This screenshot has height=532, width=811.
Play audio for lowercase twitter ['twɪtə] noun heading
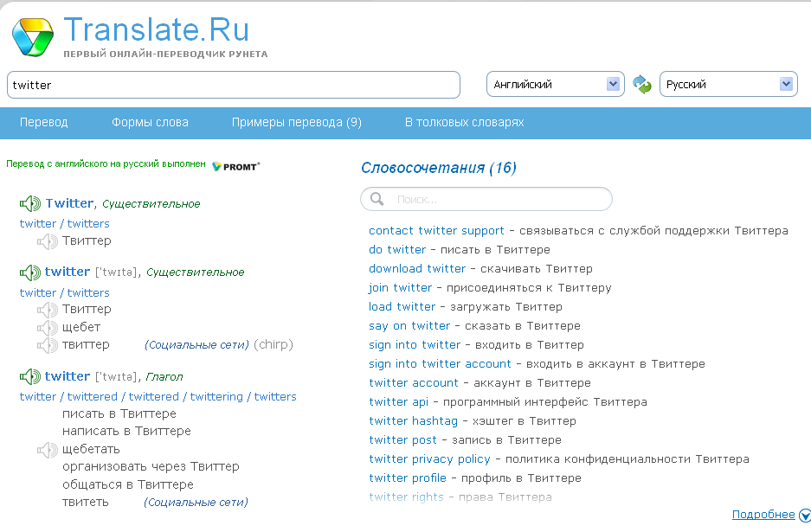tap(30, 272)
